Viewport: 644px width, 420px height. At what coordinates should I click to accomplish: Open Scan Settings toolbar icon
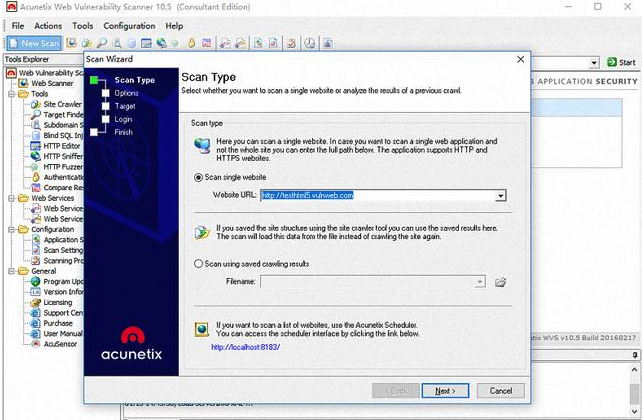click(273, 43)
